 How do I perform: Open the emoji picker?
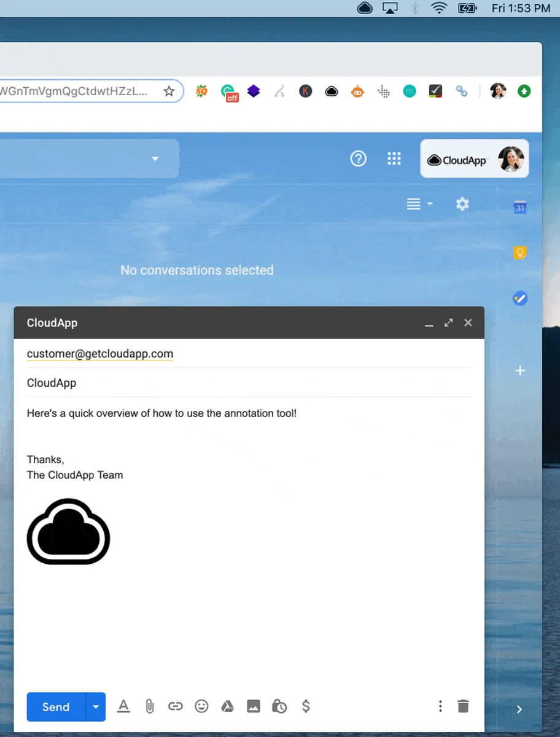(201, 706)
